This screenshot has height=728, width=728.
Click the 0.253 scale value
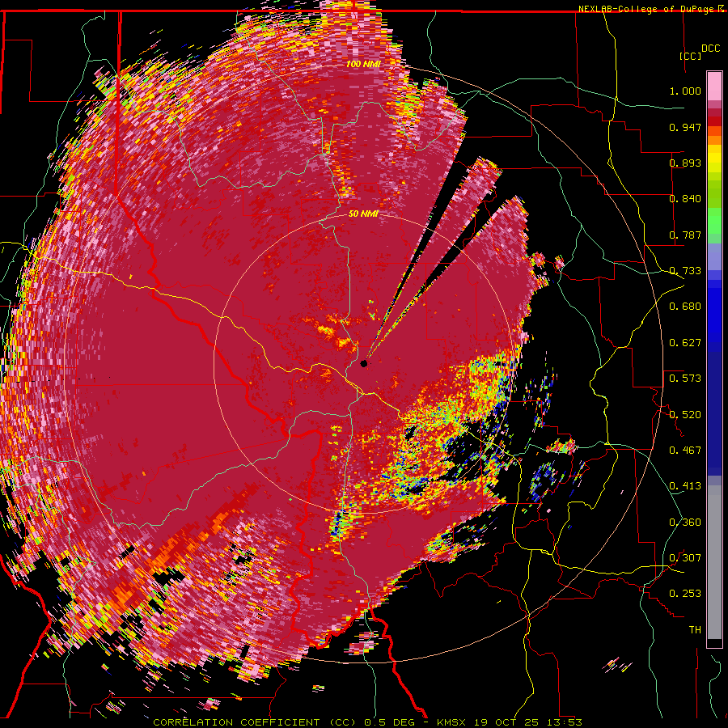pyautogui.click(x=685, y=594)
